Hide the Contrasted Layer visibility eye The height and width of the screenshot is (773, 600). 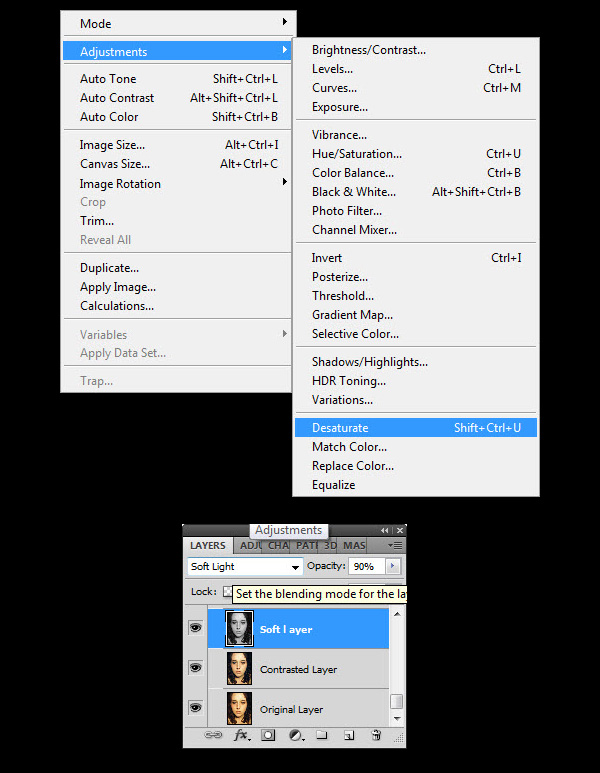(x=195, y=668)
